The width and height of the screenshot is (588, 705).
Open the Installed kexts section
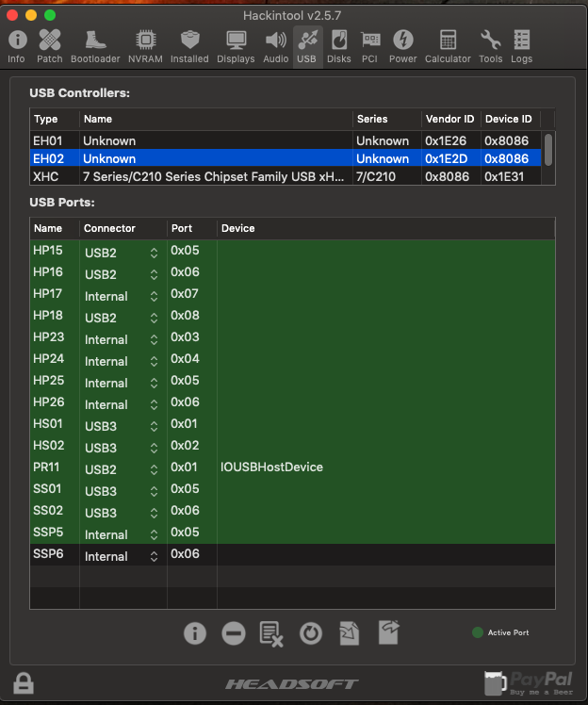(189, 47)
